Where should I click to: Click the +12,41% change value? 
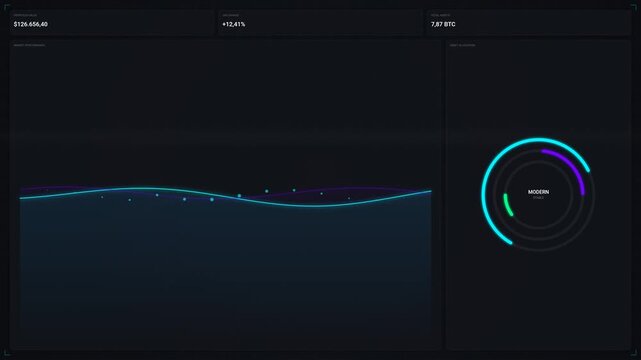point(234,25)
